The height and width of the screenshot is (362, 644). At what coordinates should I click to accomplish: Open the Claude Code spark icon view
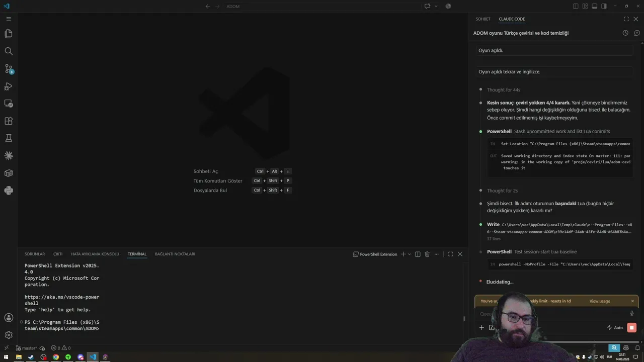[x=9, y=156]
